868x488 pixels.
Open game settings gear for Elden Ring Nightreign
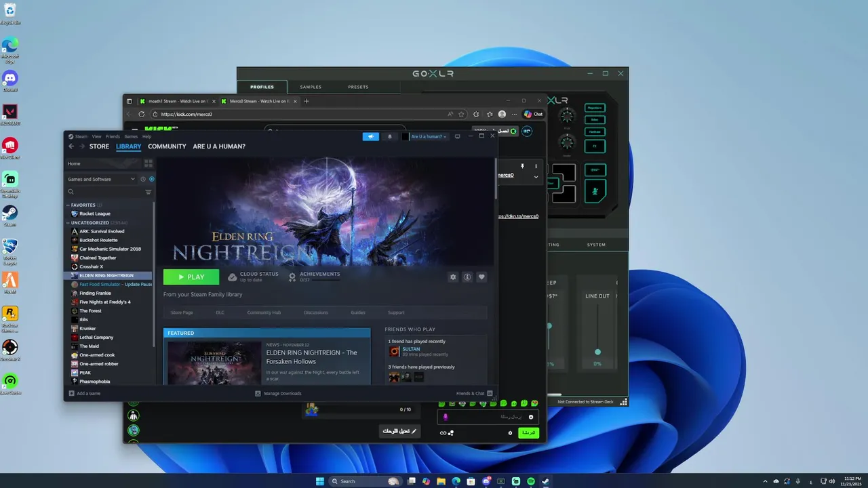453,277
